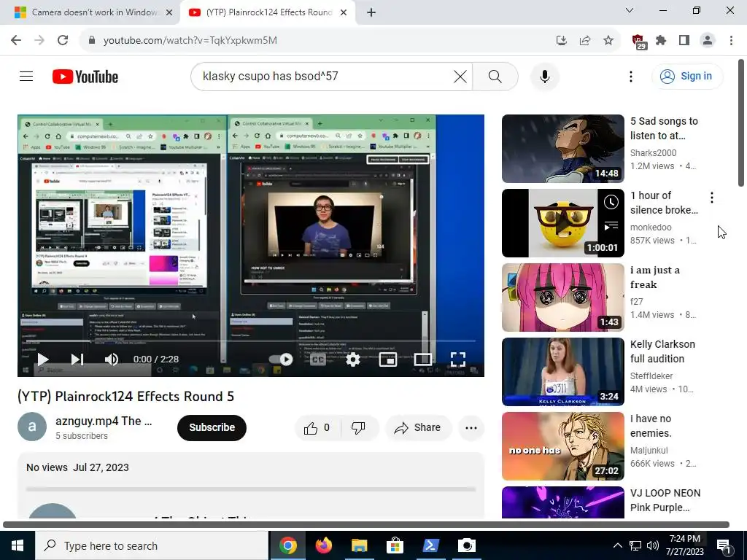The height and width of the screenshot is (560, 747).
Task: Skip to the next video
Action: pos(77,359)
